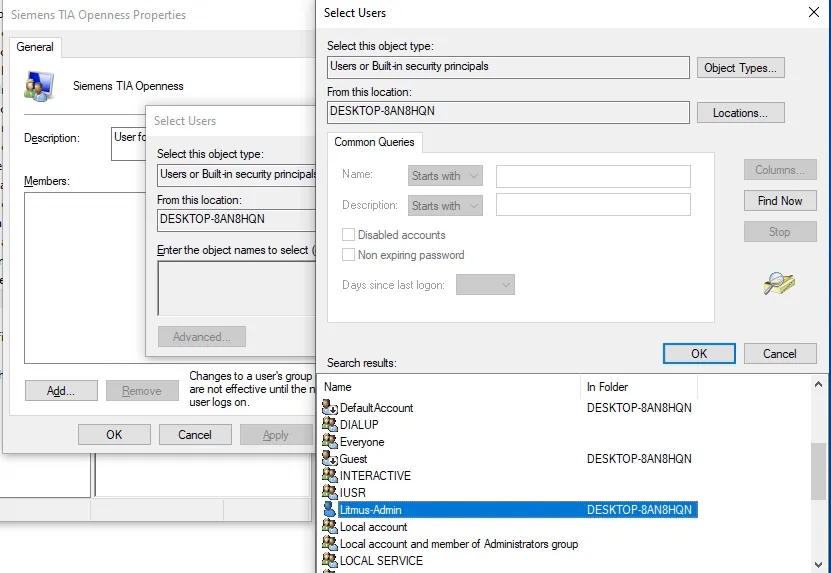Click the scrollbar down arrow
This screenshot has height=573, width=831.
click(x=818, y=564)
